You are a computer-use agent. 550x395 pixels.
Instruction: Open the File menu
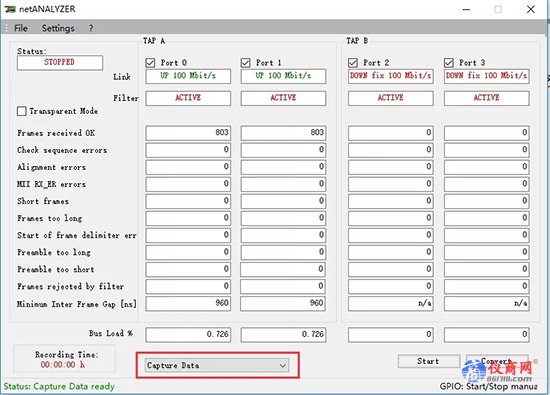(21, 28)
